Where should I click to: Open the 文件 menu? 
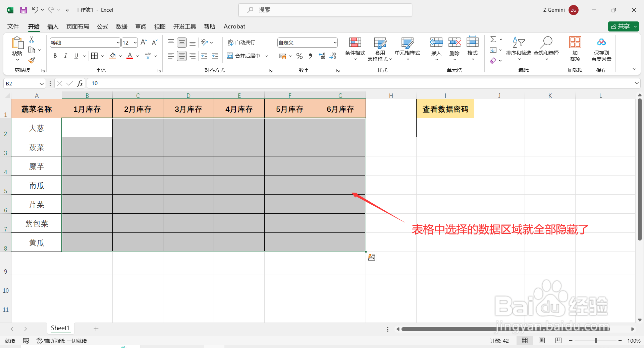tap(13, 26)
